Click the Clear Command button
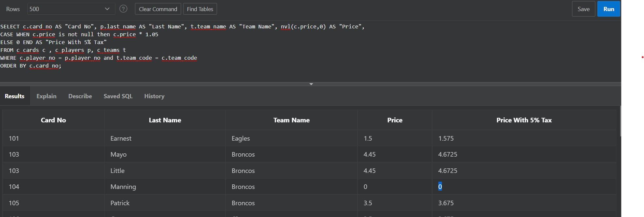The width and height of the screenshot is (644, 217). click(x=158, y=9)
